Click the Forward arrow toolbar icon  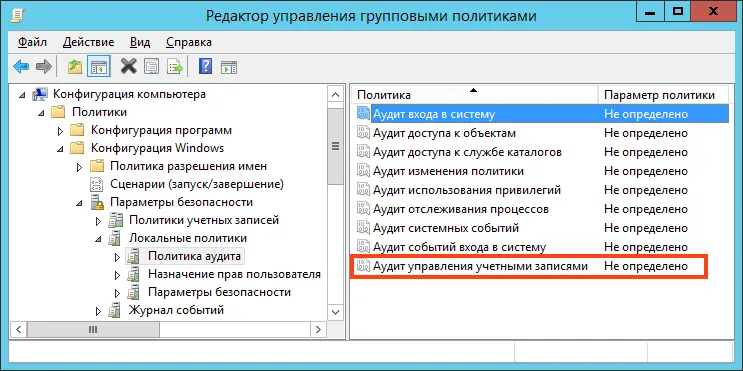(44, 67)
